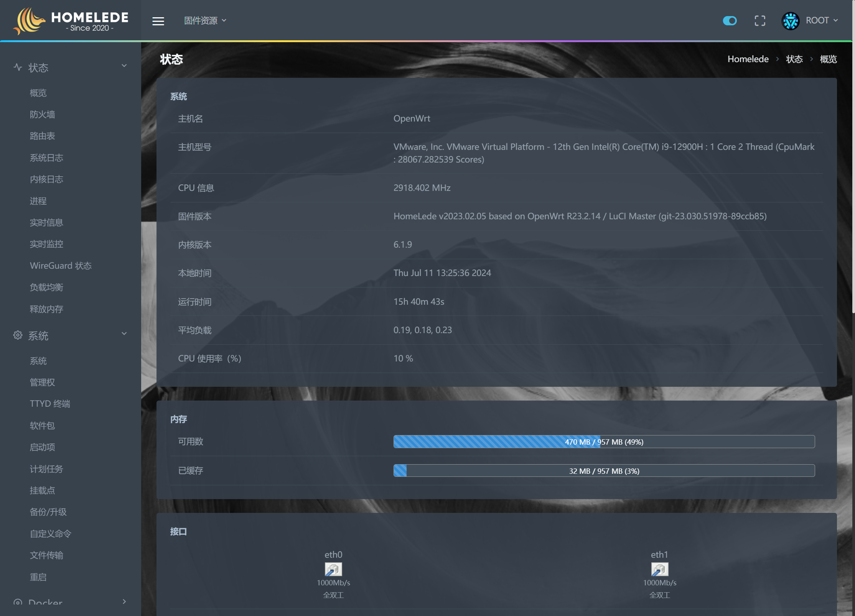Viewport: 855px width, 616px height.
Task: Click local time Thu Jul 11 13:25:36 2024
Action: pyautogui.click(x=442, y=273)
